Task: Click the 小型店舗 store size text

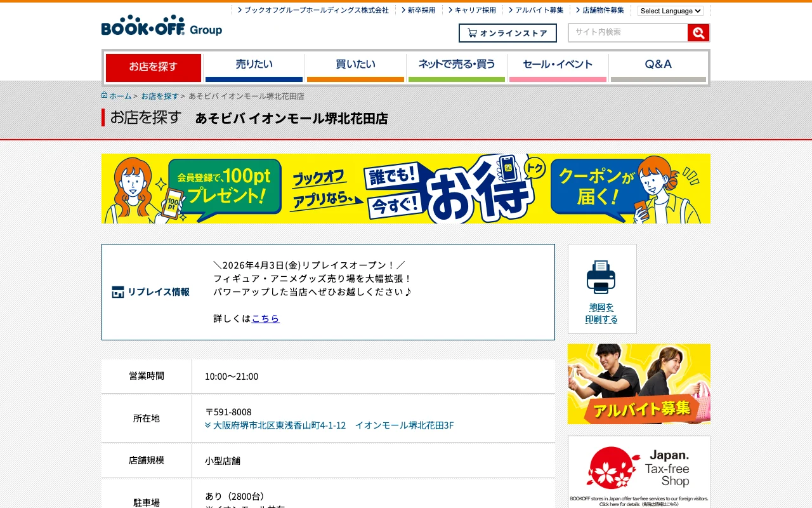Action: click(223, 460)
